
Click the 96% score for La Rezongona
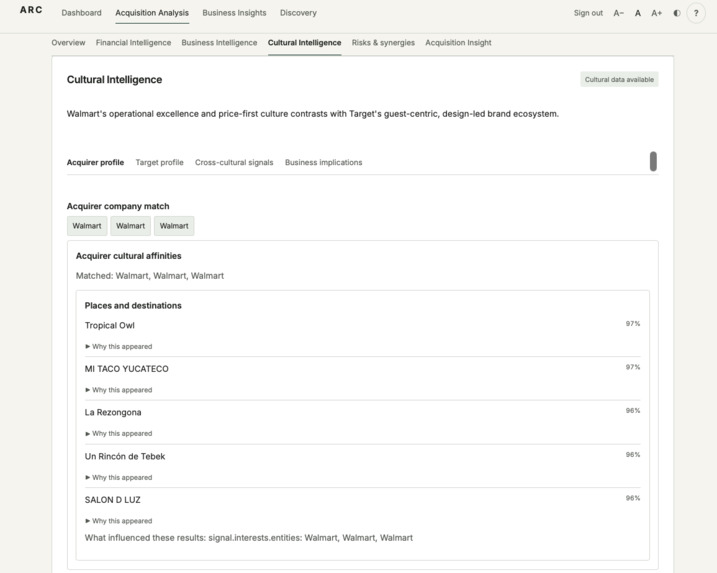(x=633, y=411)
